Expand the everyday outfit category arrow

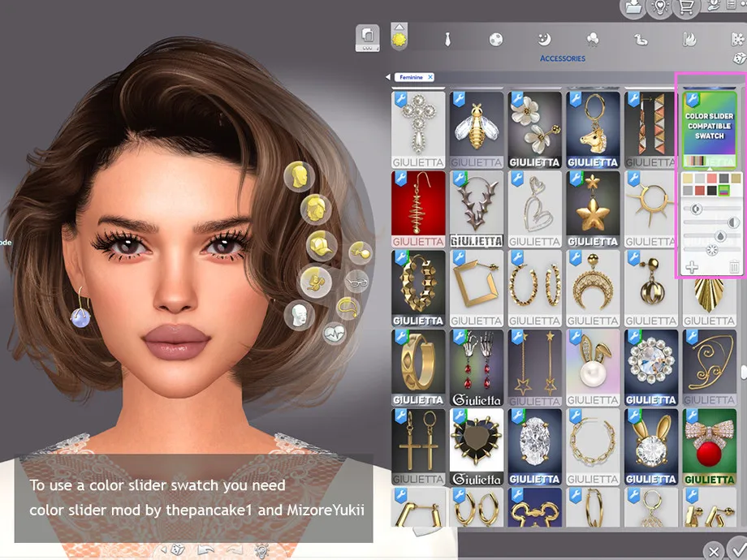[x=399, y=26]
